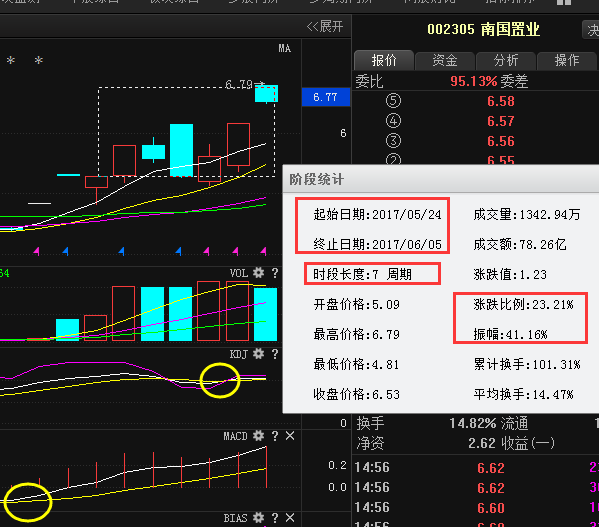The image size is (599, 527).
Task: Open VOL indicator help question mark
Action: (x=275, y=273)
